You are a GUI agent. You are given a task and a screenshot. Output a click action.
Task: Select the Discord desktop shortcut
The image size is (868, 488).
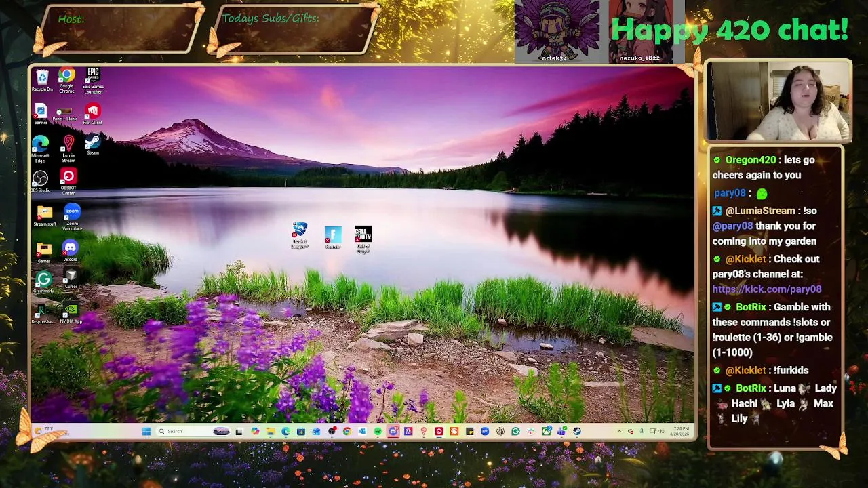tap(70, 251)
